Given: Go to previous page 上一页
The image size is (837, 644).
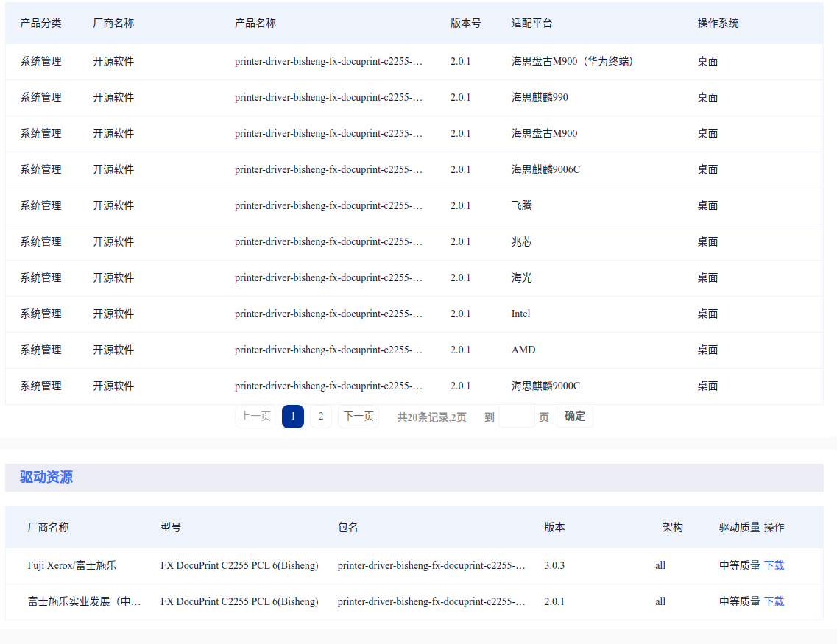Looking at the screenshot, I should tap(255, 416).
